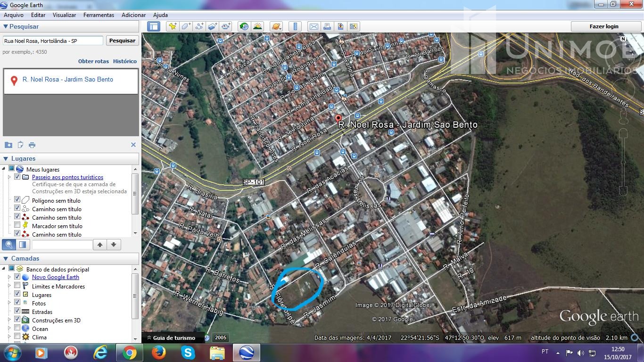
Task: Open the Adicionar menu
Action: tap(133, 15)
